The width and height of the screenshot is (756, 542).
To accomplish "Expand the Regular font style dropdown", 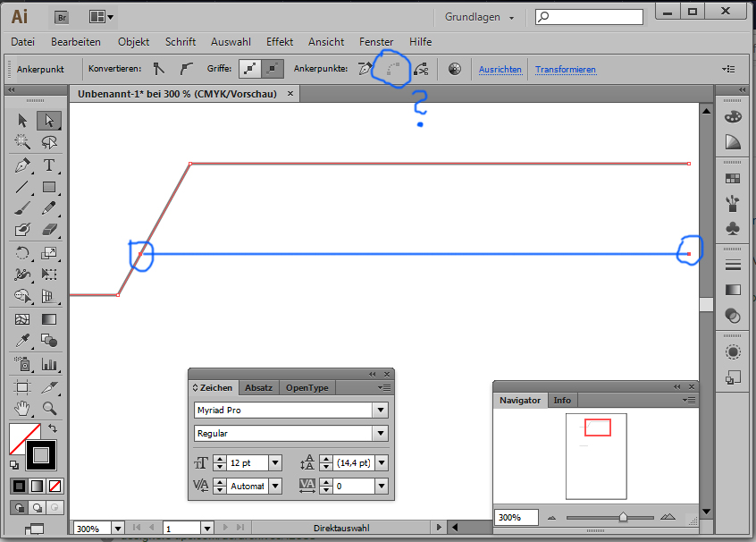I will [x=381, y=434].
